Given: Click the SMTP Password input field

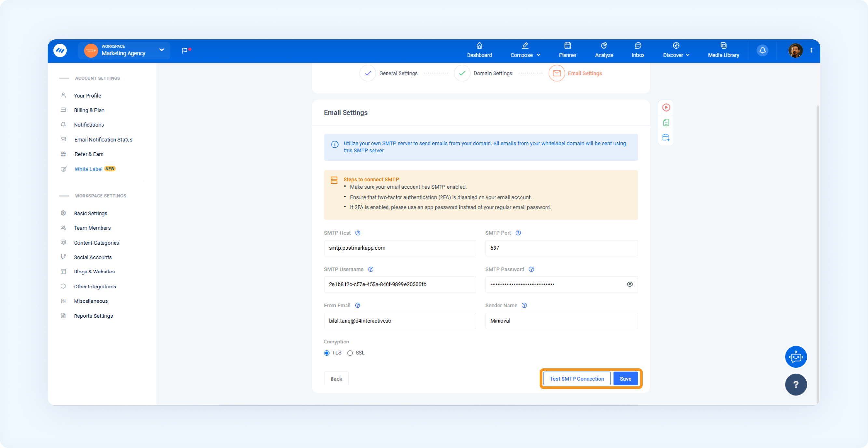Looking at the screenshot, I should tap(562, 284).
